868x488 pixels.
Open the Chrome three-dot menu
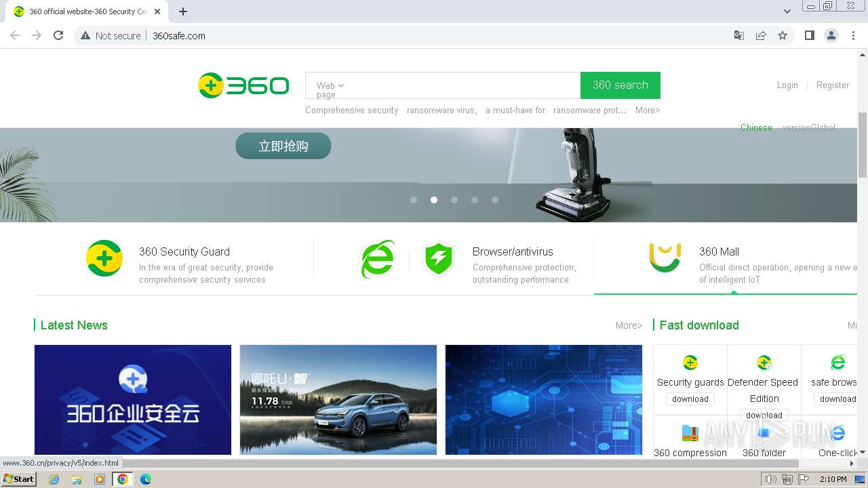point(853,35)
